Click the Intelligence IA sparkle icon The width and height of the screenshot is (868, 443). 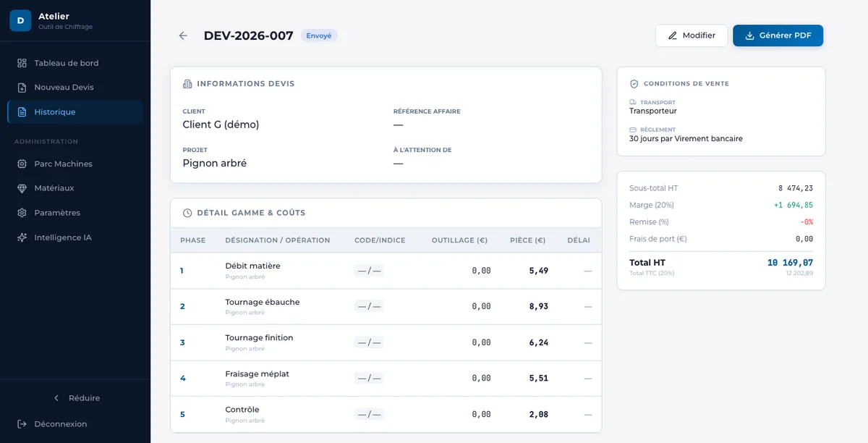[x=22, y=237]
